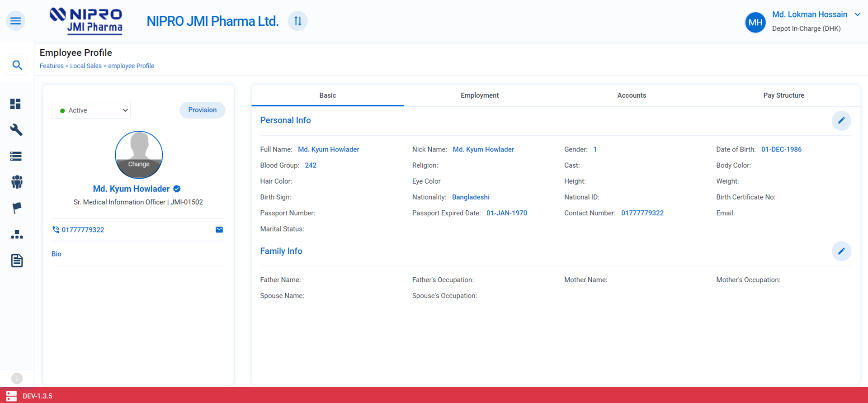This screenshot has height=403, width=868.
Task: Edit Personal Info with pencil icon
Action: point(841,121)
